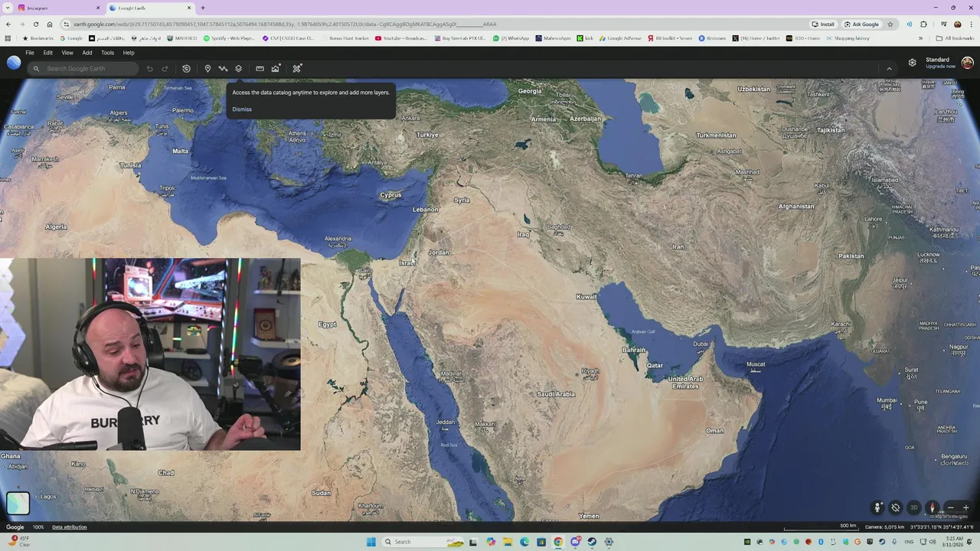Screen dimensions: 980x551
Task: Open the Windows Start menu
Action: [x=371, y=542]
